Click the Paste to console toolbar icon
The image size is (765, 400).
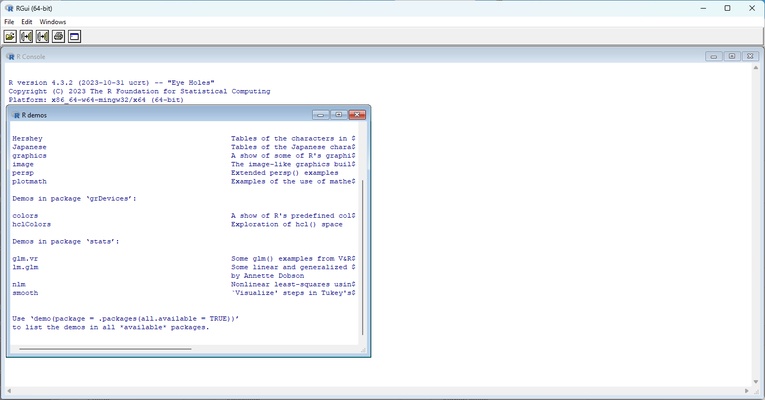click(x=26, y=37)
